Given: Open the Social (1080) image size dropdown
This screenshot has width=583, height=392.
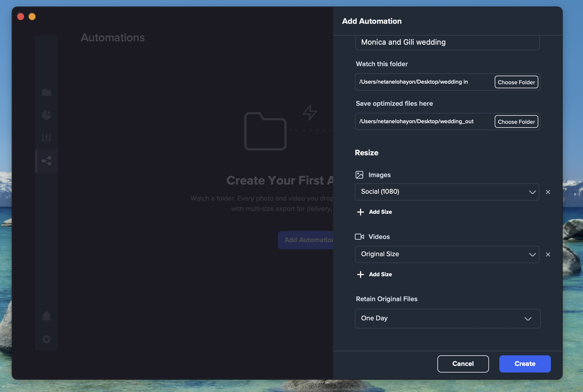Looking at the screenshot, I should pos(447,192).
